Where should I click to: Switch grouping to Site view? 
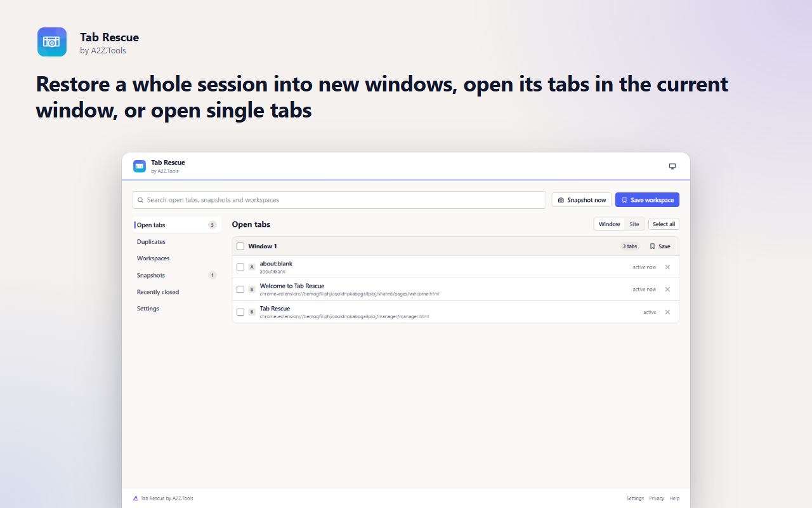tap(634, 224)
